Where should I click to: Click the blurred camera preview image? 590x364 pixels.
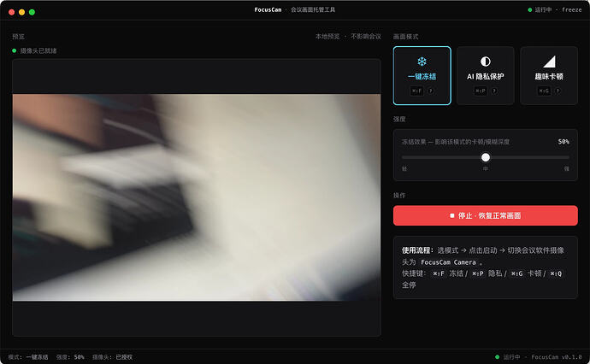pyautogui.click(x=197, y=197)
